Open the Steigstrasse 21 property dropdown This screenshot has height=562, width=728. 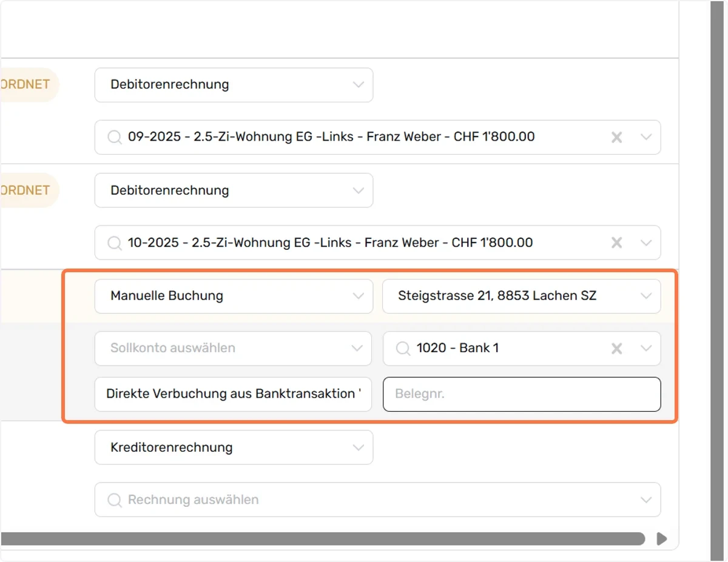tap(522, 296)
